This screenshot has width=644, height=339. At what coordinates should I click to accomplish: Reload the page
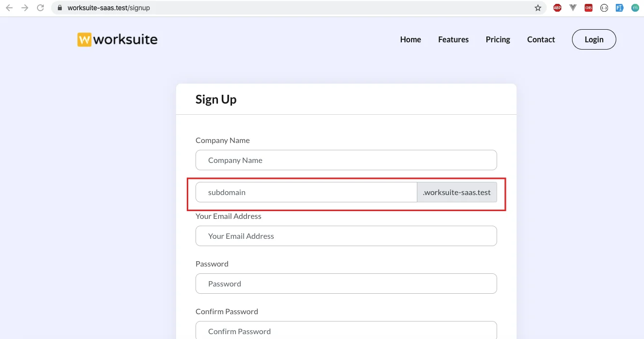(x=40, y=8)
